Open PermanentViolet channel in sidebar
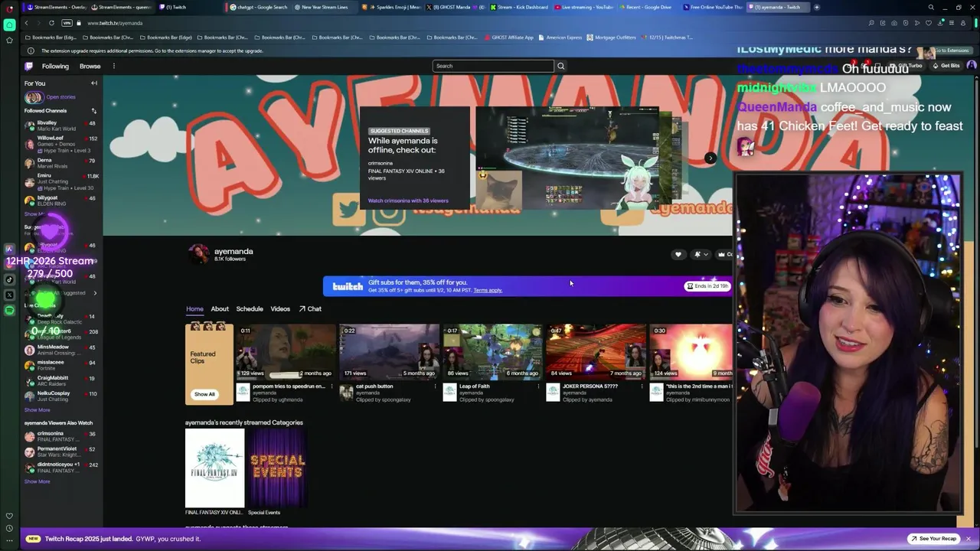The image size is (980, 551). (60, 452)
